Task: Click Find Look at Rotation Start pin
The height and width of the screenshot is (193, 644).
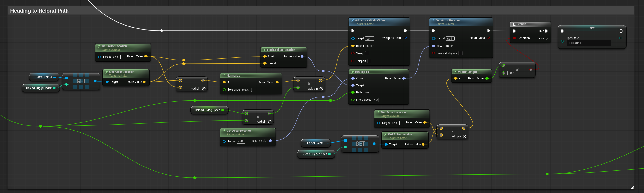Action: [265, 57]
